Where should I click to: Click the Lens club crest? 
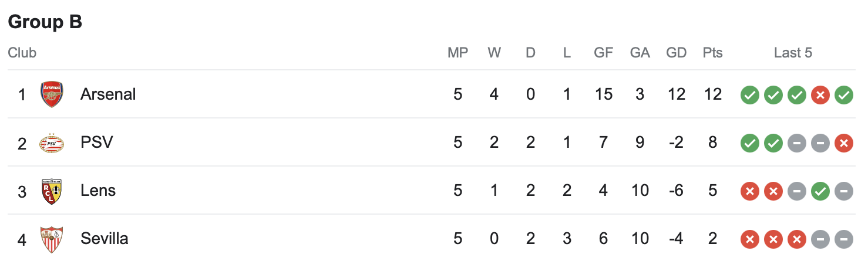51,191
